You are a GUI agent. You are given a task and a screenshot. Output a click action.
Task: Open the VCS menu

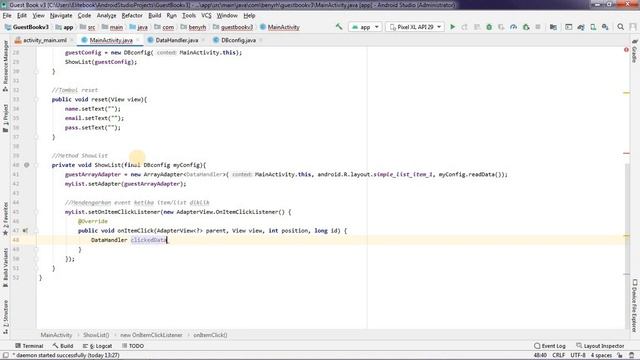pyautogui.click(x=206, y=16)
